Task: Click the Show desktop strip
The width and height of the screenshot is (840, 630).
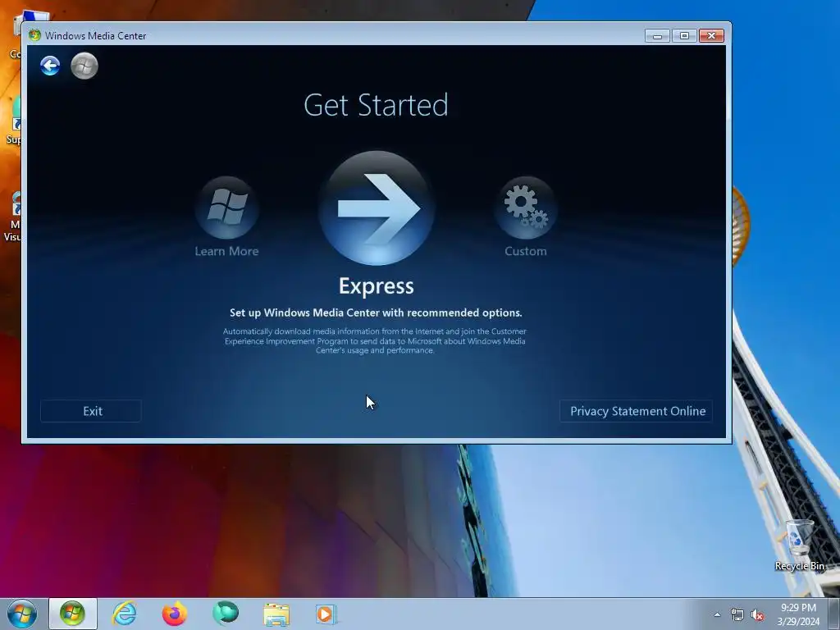Action: [834, 614]
